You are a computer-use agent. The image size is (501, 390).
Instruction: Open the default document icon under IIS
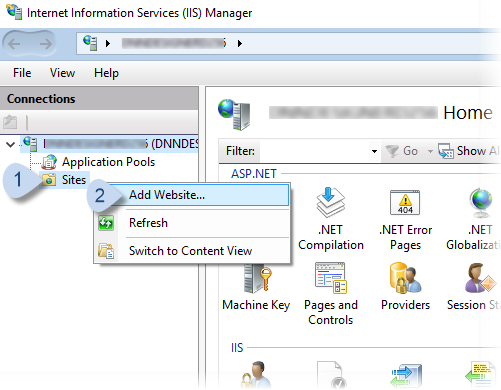pos(331,374)
